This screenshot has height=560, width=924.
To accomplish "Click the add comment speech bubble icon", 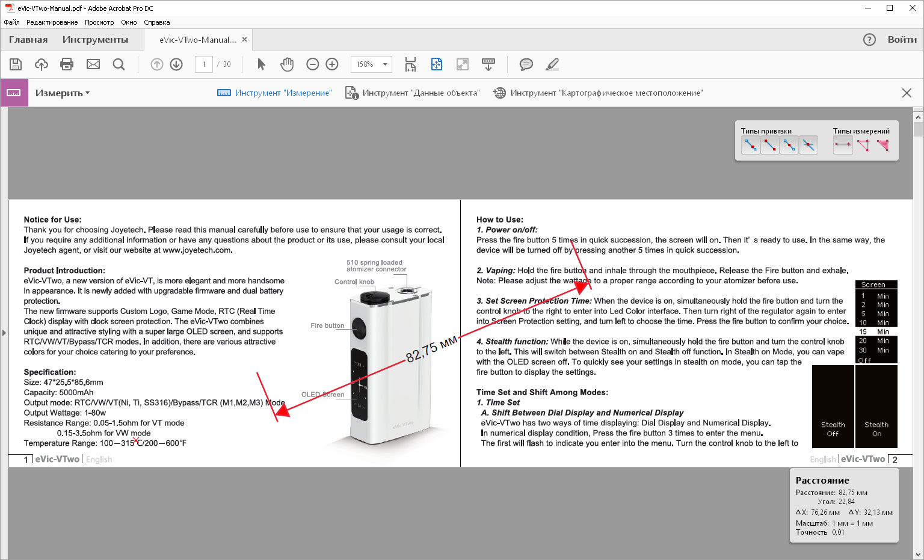I will (526, 64).
